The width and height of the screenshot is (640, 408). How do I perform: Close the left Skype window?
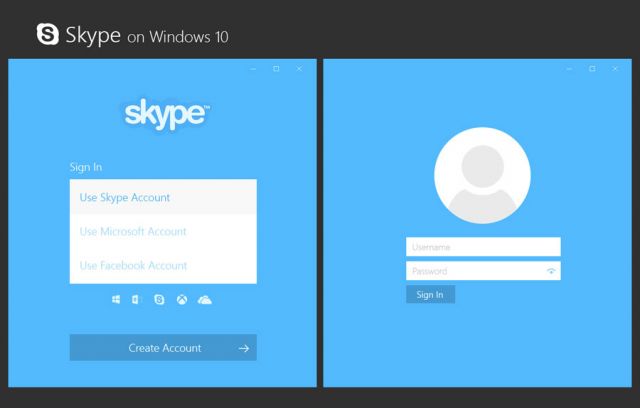299,69
